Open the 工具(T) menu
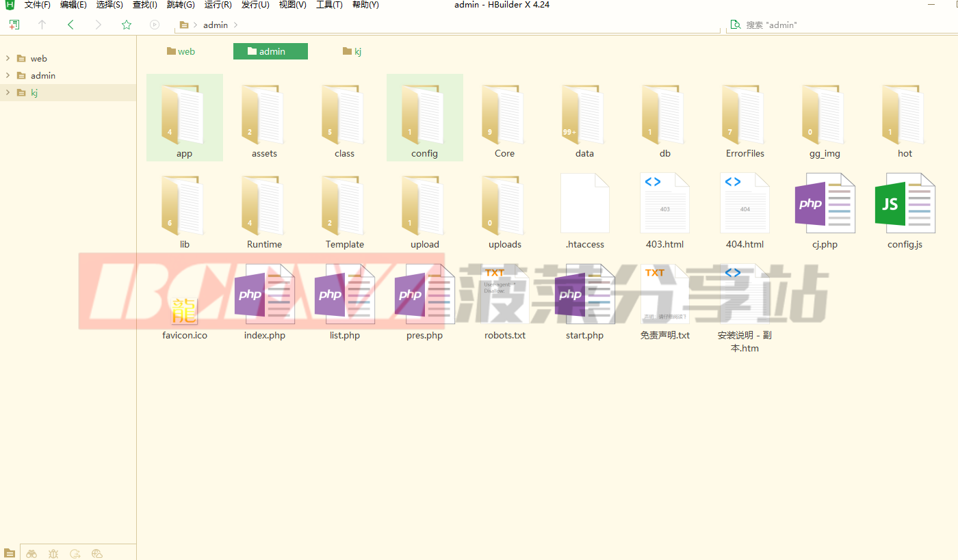Screen dimensions: 958x560 (329, 5)
